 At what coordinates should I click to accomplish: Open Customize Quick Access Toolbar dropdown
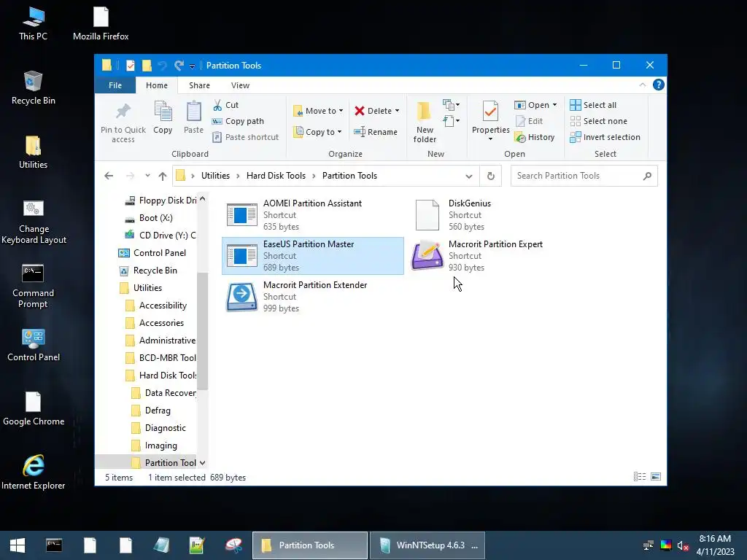(192, 66)
